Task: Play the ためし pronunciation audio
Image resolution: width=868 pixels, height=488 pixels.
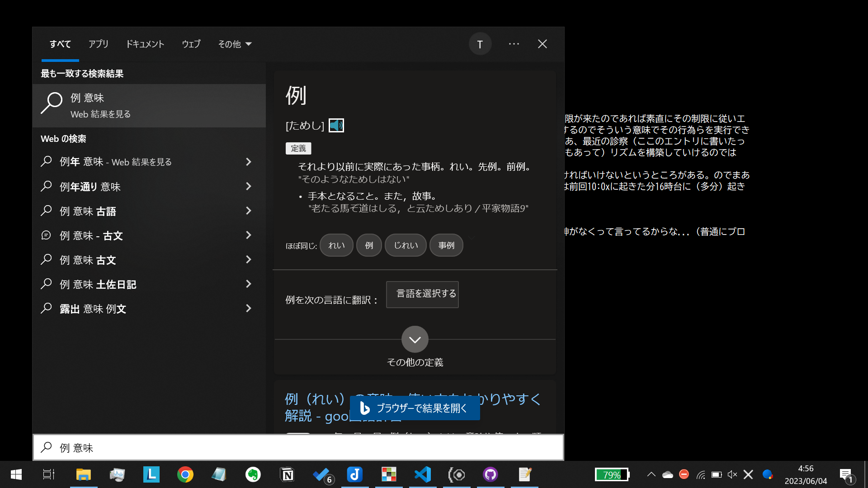Action: tap(336, 125)
